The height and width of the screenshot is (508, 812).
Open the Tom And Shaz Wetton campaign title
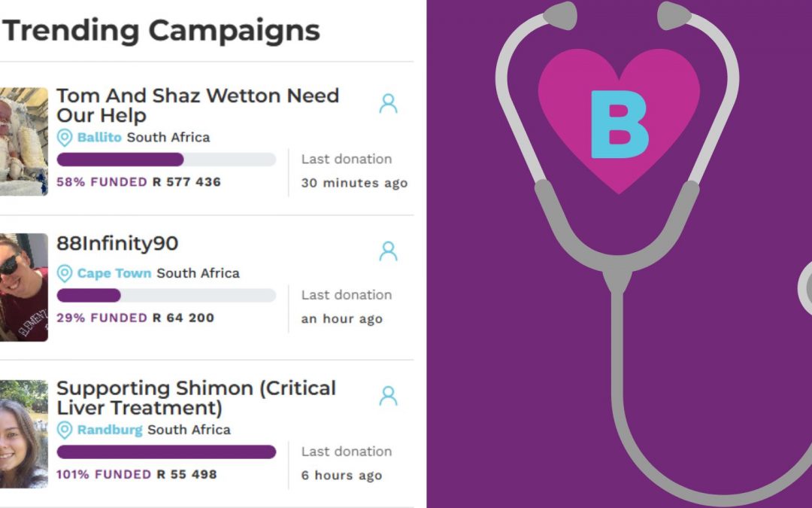[x=197, y=105]
